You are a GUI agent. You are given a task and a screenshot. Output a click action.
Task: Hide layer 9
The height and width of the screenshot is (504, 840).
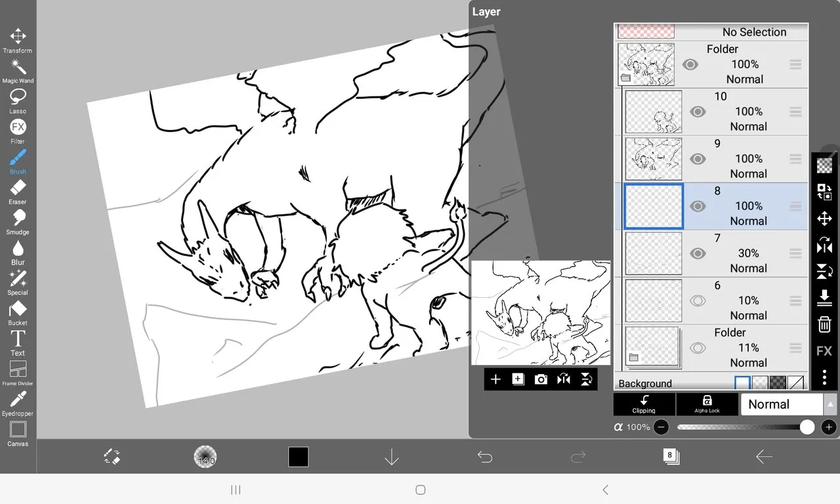pos(698,159)
